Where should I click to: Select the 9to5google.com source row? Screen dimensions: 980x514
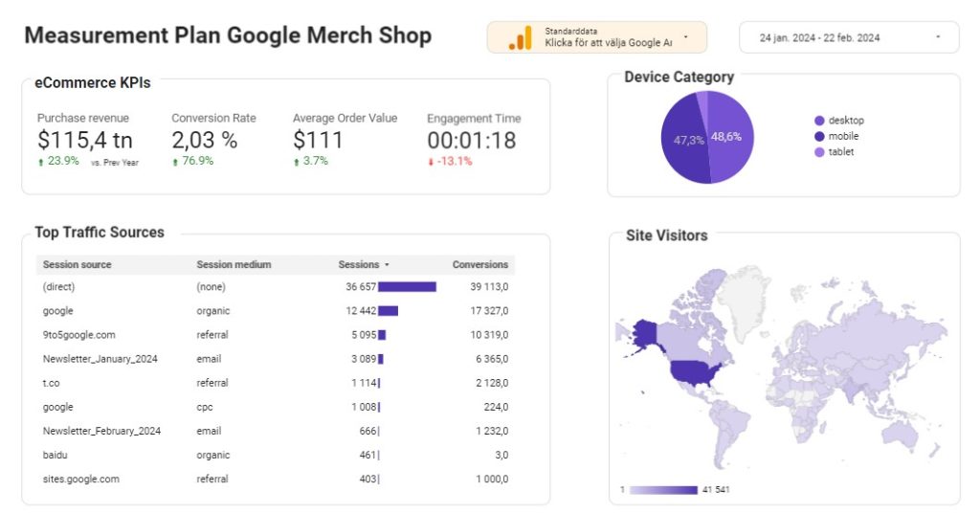(x=276, y=335)
